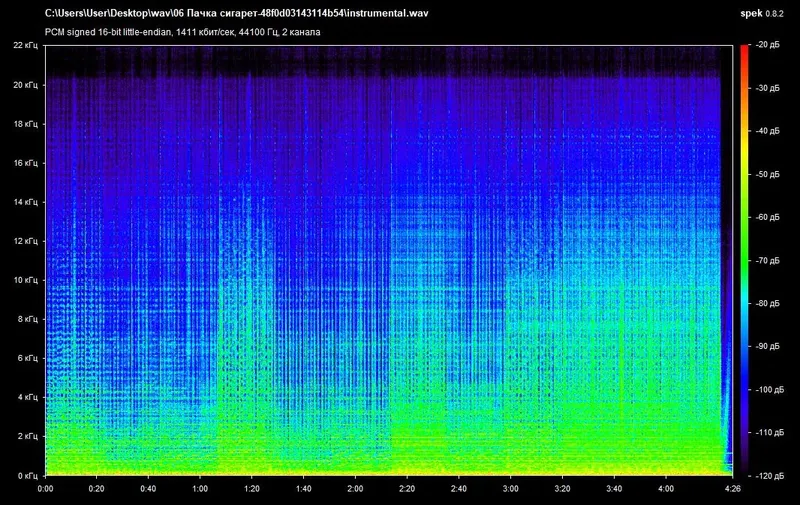Click the 3:00 time axis label
This screenshot has height=505, width=800.
(x=510, y=489)
